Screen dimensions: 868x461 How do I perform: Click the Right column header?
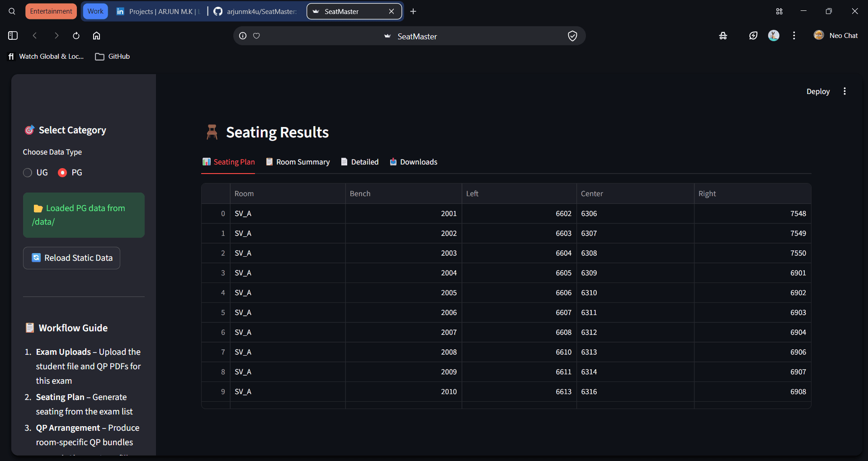(752, 193)
